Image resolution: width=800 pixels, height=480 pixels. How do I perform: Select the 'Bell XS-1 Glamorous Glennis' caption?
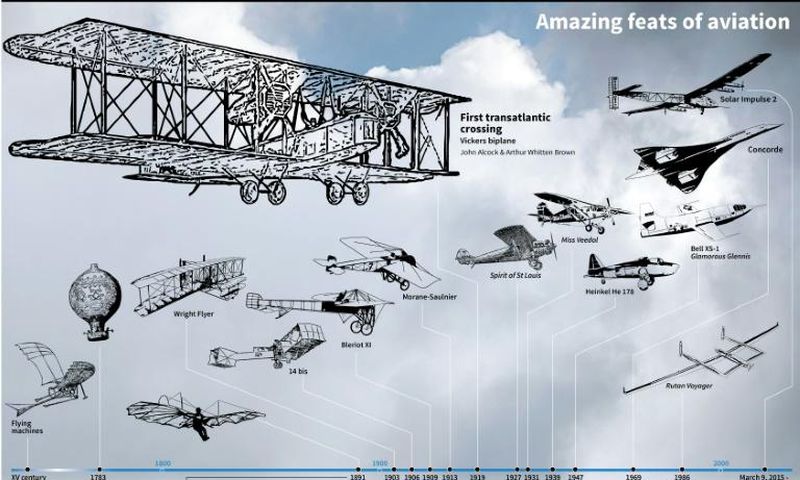pos(720,252)
